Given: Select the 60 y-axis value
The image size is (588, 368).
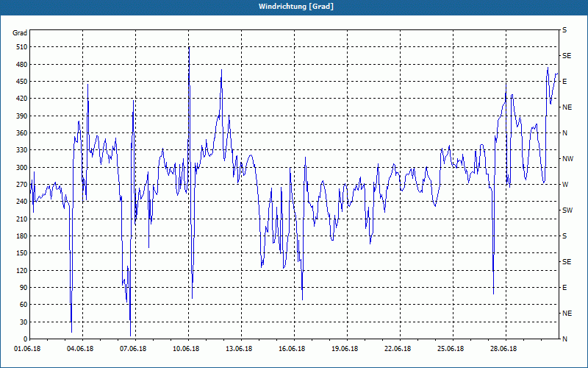Looking at the screenshot, I should pos(24,305).
